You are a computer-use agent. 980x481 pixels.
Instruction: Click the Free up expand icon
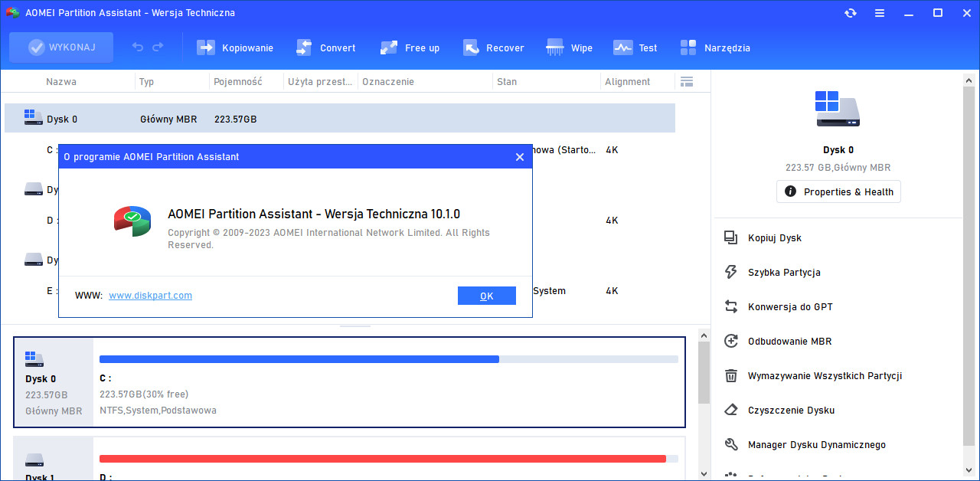pos(389,47)
